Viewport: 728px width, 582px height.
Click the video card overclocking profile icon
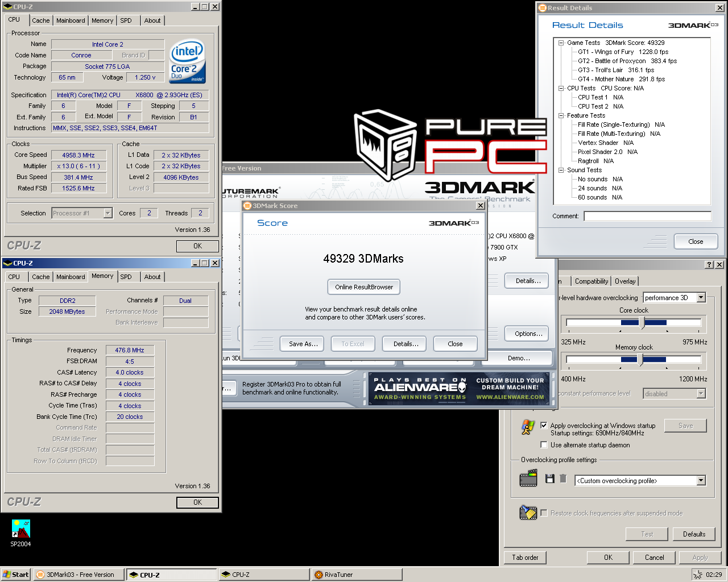(x=528, y=478)
